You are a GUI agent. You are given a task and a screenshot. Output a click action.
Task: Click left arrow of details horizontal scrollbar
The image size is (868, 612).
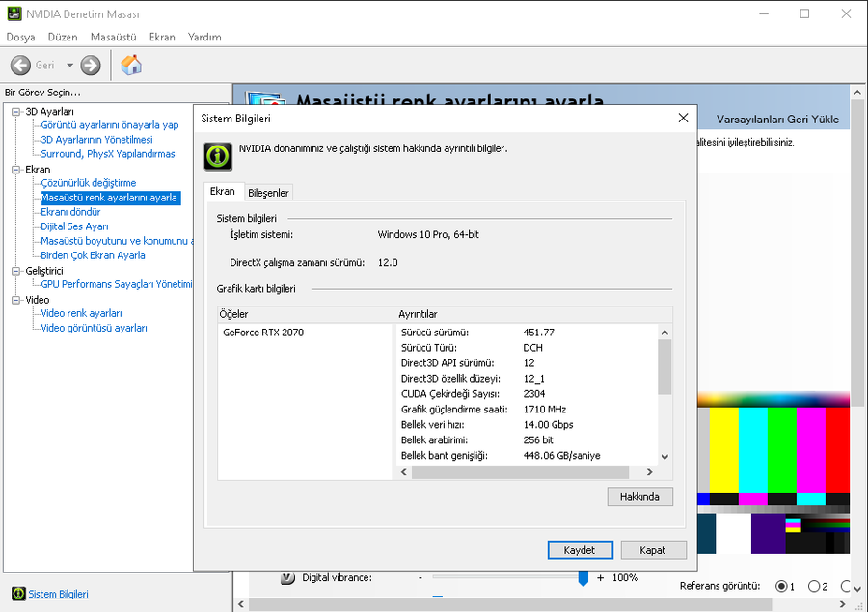[x=404, y=472]
